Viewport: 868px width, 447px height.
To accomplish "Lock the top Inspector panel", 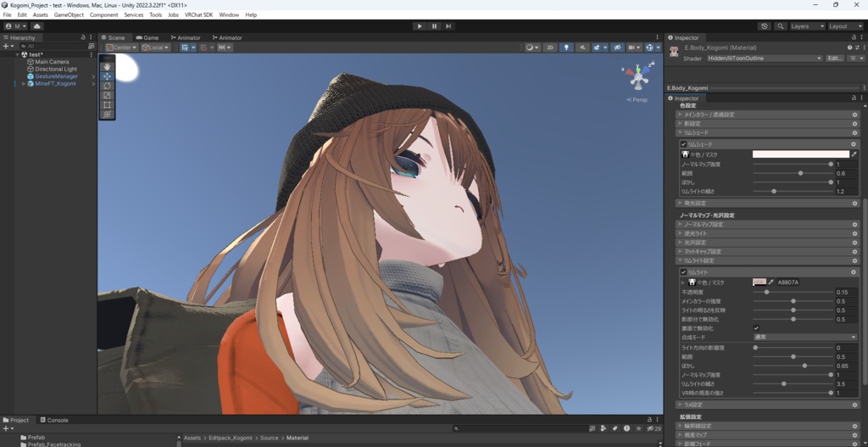I will [x=854, y=37].
